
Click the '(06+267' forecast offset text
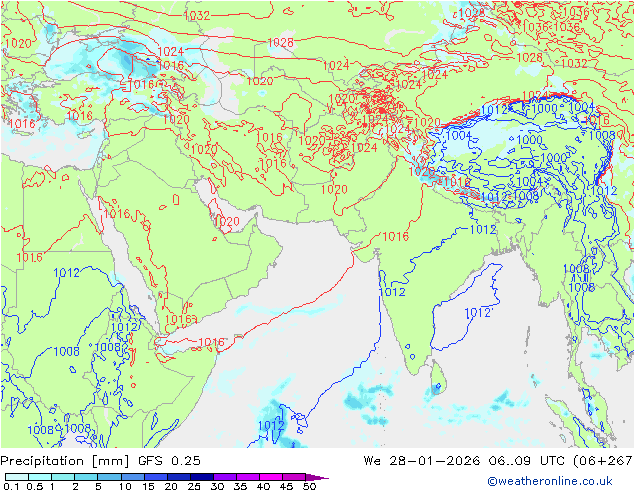603,461
